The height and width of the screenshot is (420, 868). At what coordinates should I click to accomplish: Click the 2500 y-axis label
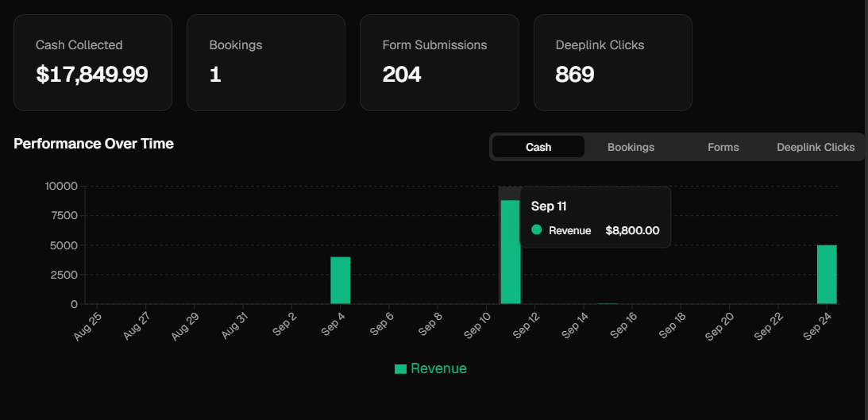(x=64, y=275)
